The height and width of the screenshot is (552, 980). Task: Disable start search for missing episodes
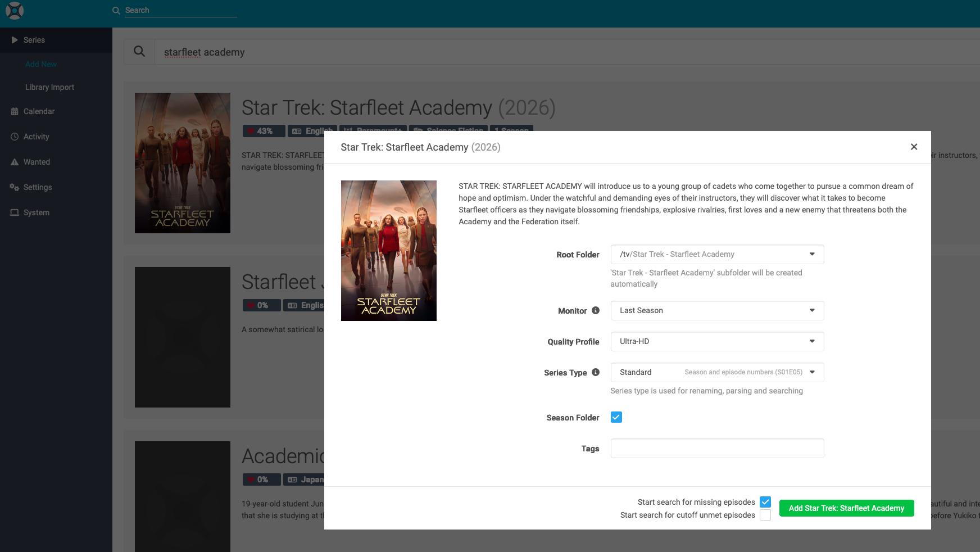point(765,502)
